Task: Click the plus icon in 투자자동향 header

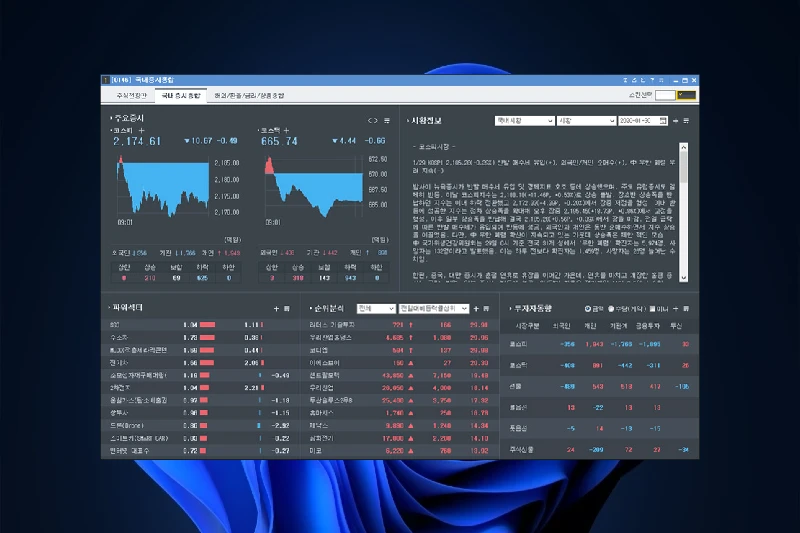Action: tap(674, 309)
